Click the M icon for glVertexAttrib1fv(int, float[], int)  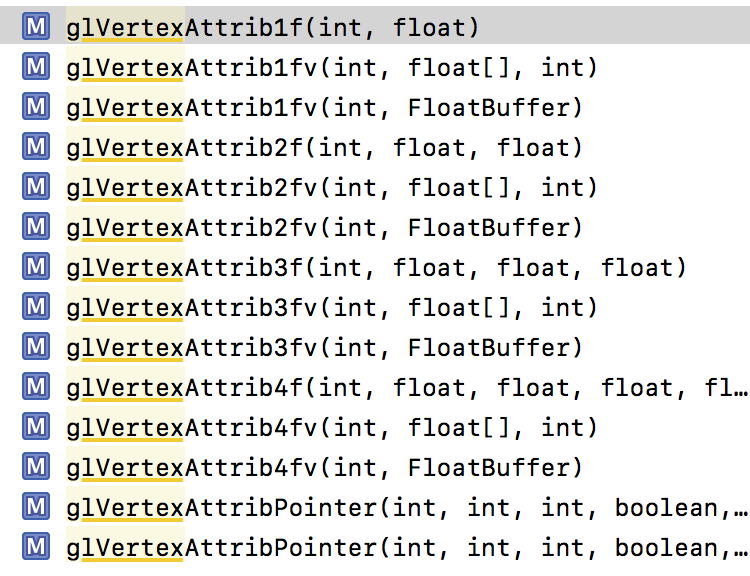(36, 68)
